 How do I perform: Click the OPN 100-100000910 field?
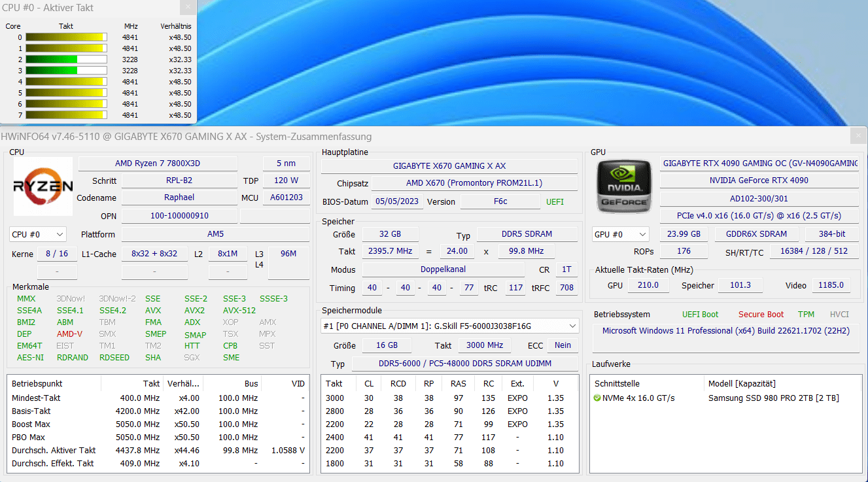click(x=179, y=216)
